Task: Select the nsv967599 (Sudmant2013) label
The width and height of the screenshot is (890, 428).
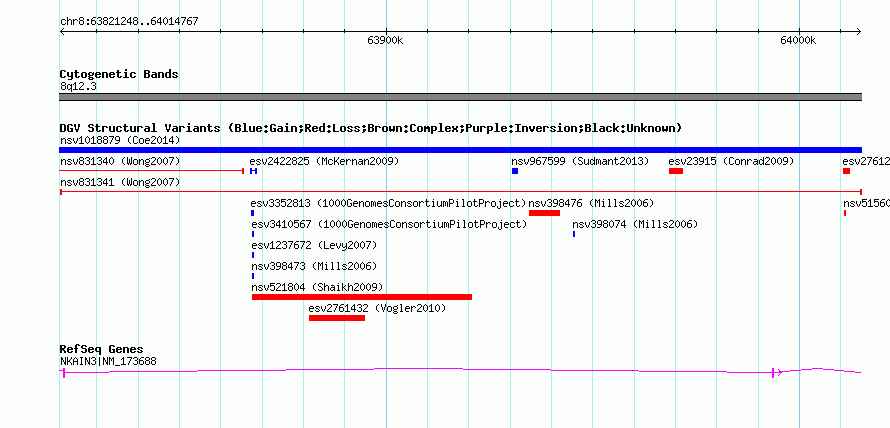Action: pos(580,162)
